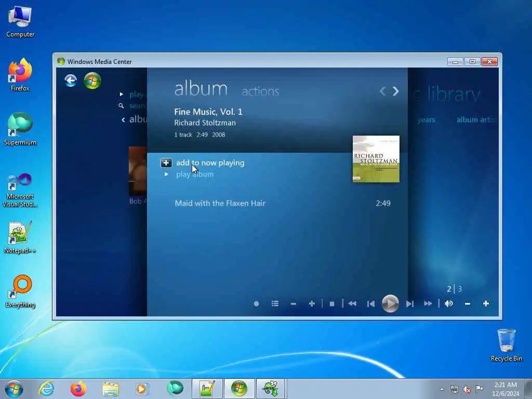
Task: Click the record button in transport bar
Action: 256,303
